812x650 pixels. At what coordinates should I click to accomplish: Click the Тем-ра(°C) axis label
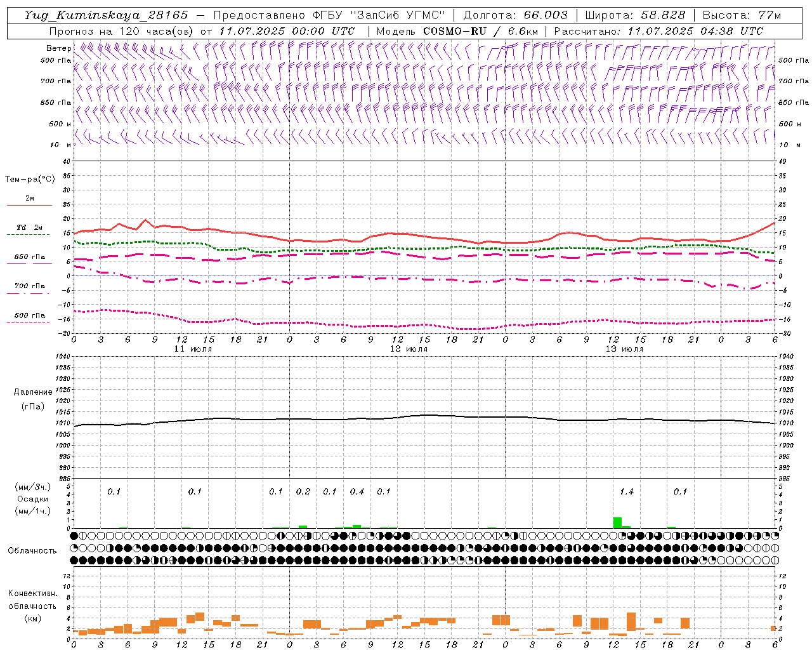point(30,180)
